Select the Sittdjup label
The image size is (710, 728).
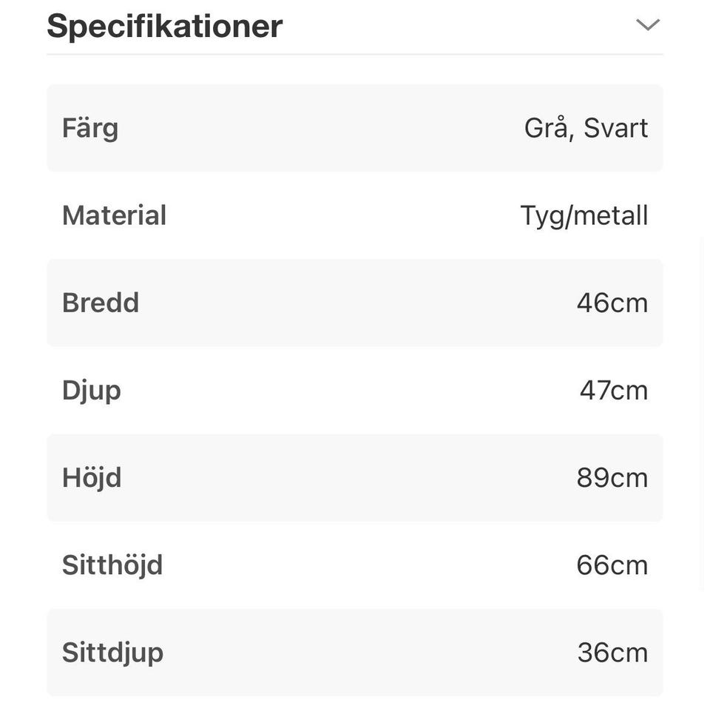pos(112,652)
